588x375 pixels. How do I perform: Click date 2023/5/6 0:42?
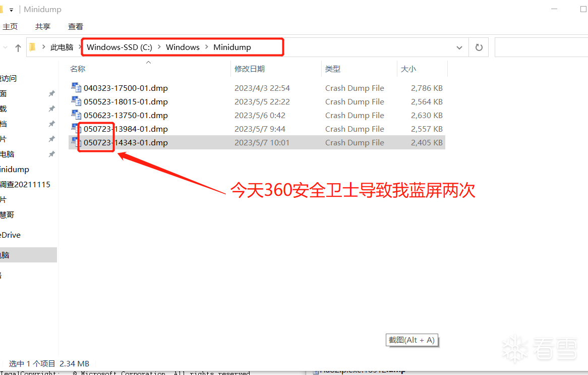(260, 115)
